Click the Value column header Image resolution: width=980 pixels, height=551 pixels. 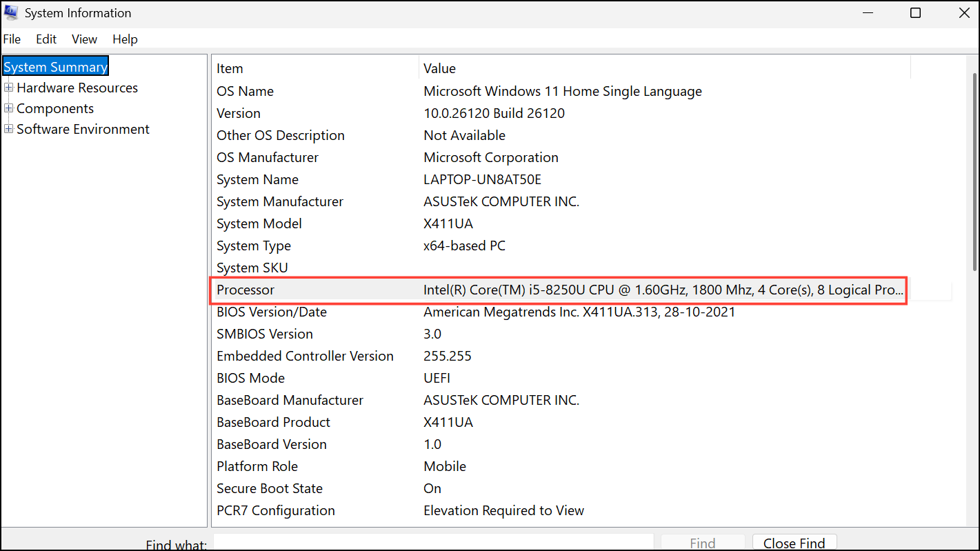(x=439, y=68)
